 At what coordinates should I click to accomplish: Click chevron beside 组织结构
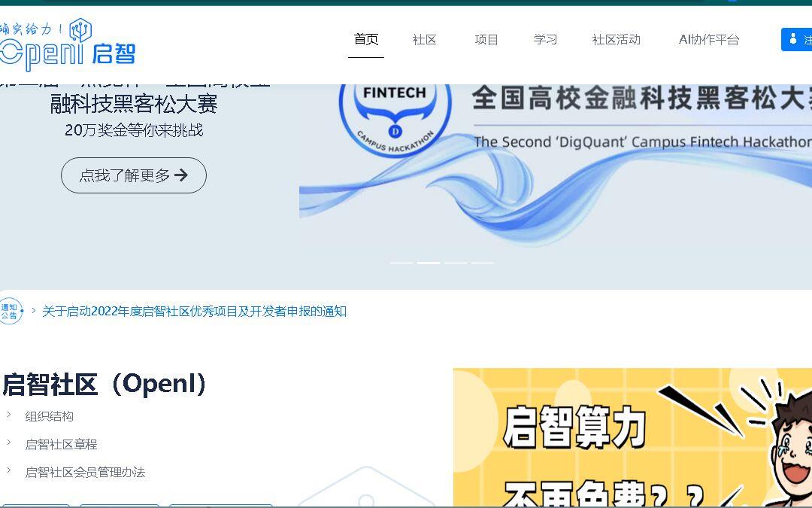[9, 415]
